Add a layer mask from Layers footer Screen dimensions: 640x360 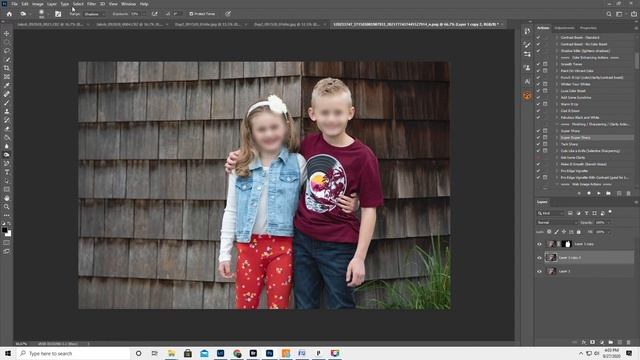click(593, 342)
